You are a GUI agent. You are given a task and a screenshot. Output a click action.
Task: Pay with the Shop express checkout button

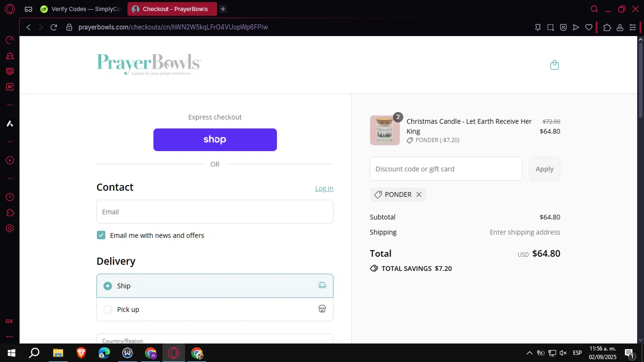(215, 140)
